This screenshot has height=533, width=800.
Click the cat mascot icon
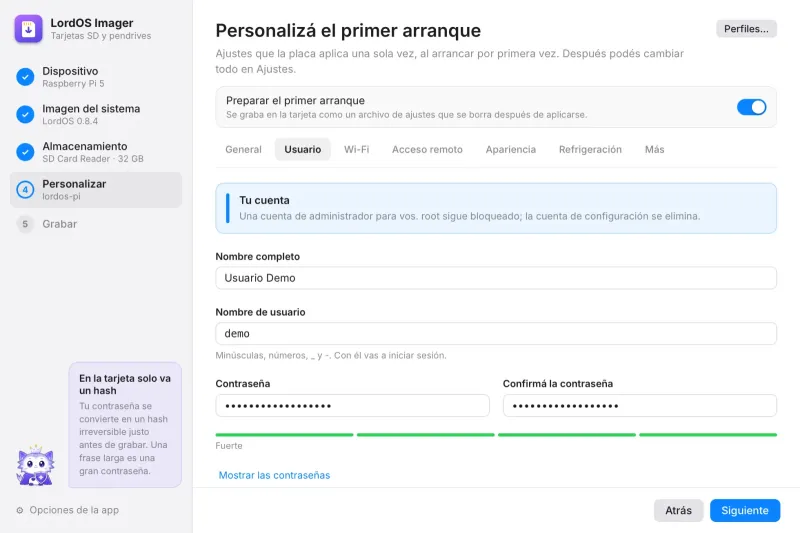tap(35, 465)
